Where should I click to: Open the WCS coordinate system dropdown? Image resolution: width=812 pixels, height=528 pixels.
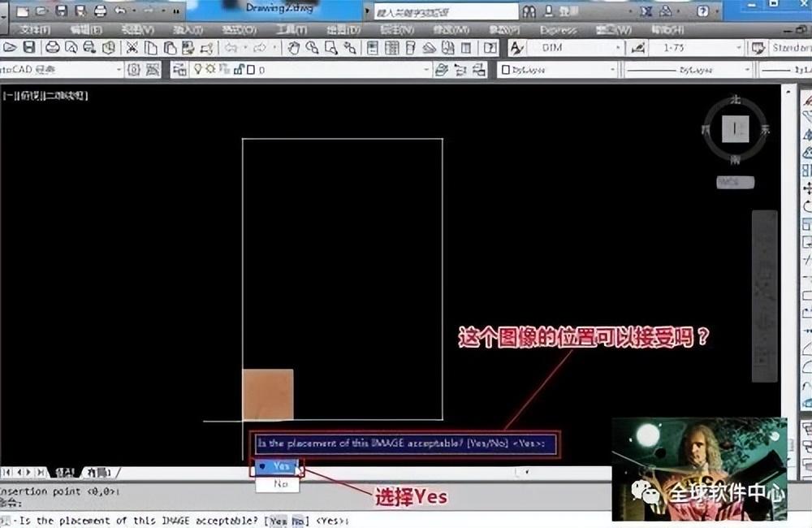tap(736, 183)
